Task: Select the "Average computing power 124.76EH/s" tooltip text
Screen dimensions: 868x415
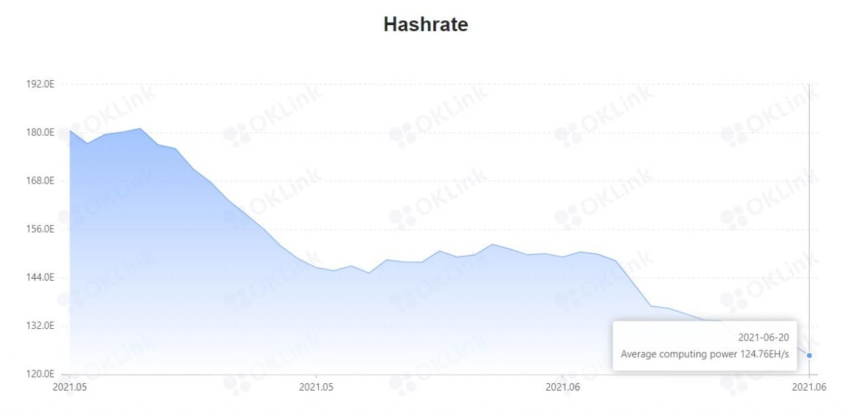Action: 705,354
